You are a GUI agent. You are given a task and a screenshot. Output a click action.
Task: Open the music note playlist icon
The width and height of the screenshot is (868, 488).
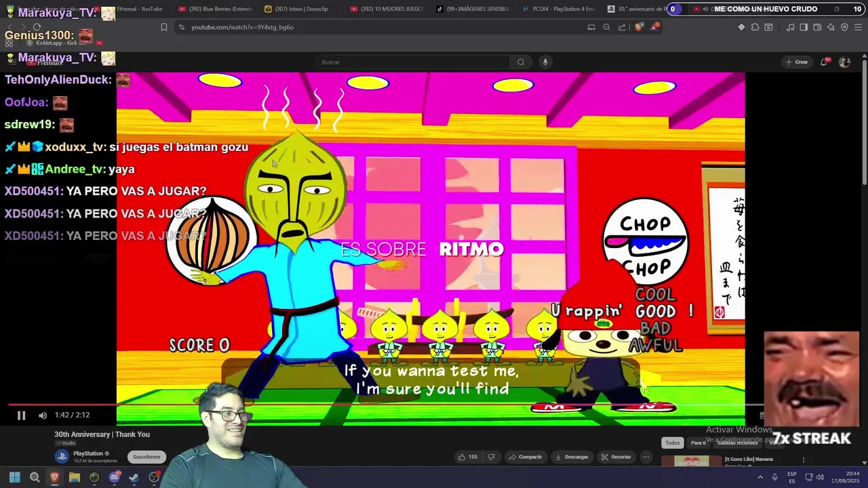(x=790, y=27)
